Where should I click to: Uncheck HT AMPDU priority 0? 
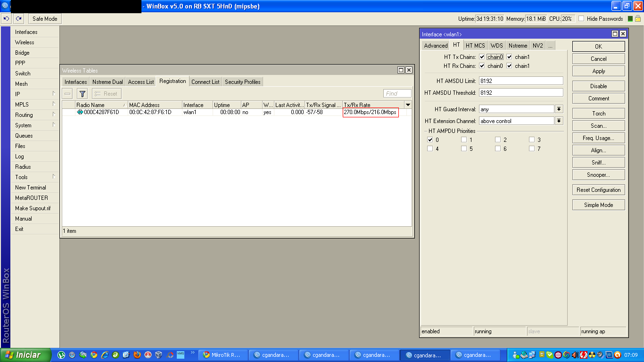tap(430, 140)
